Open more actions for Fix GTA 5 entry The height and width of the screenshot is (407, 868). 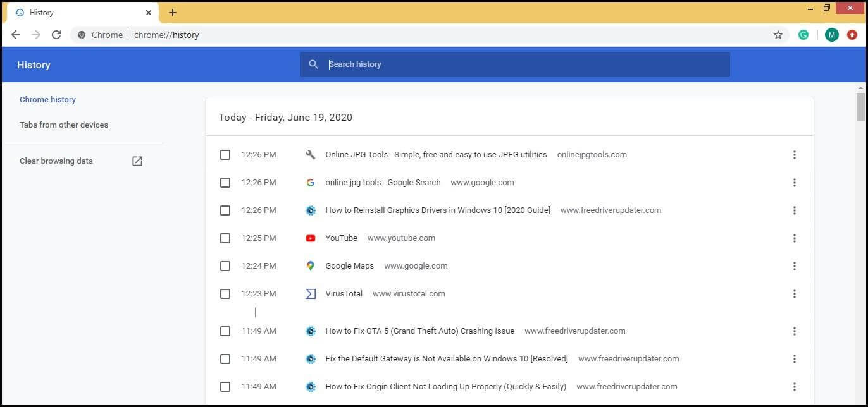tap(795, 331)
